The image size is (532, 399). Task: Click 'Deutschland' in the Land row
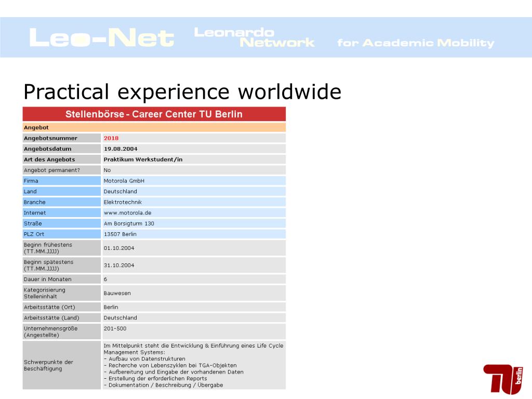[x=120, y=191]
